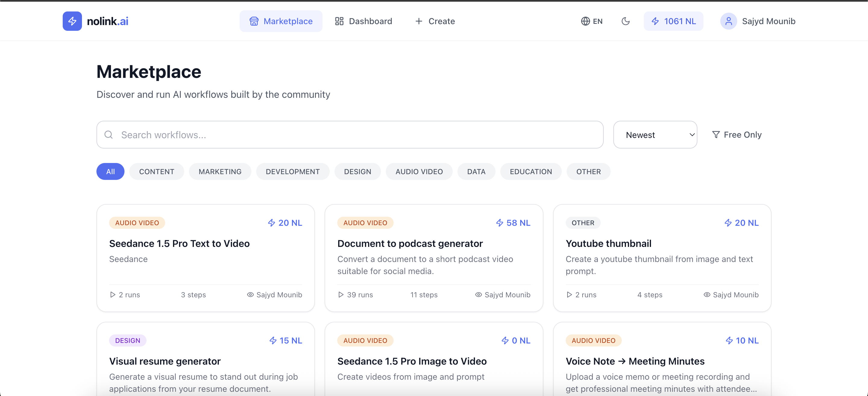
Task: Toggle dark mode with the moon icon
Action: pyautogui.click(x=625, y=21)
